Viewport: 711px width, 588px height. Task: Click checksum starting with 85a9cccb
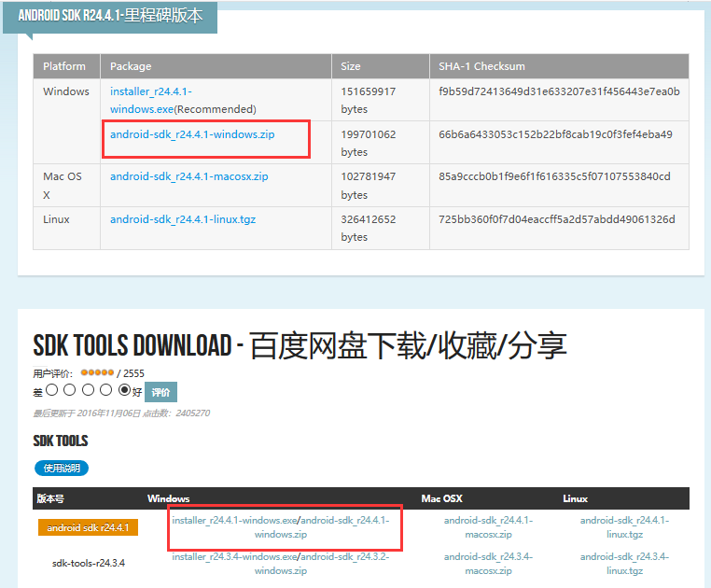point(554,176)
